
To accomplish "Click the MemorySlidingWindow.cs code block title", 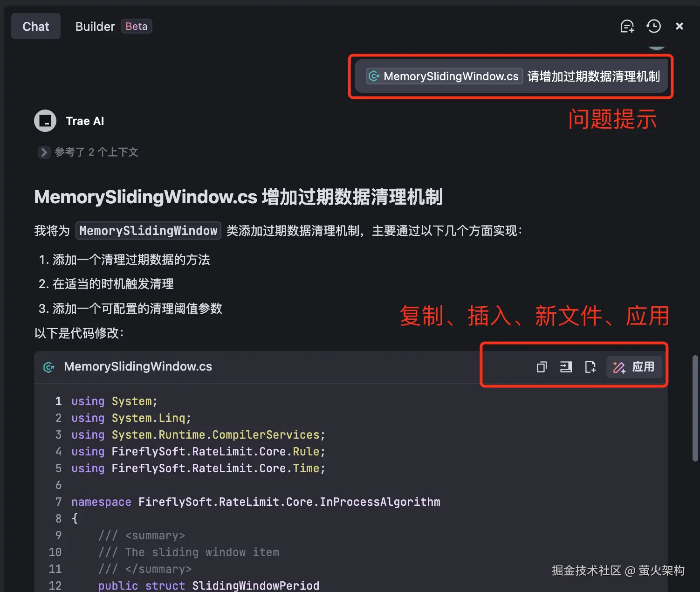I will coord(138,367).
